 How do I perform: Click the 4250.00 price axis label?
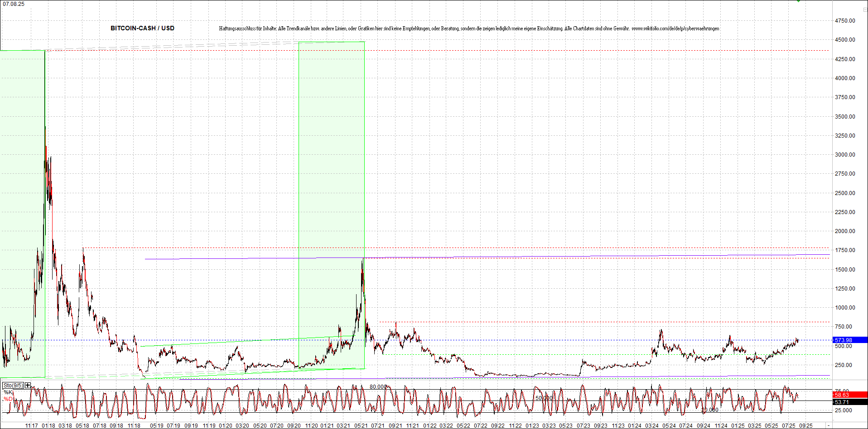845,59
